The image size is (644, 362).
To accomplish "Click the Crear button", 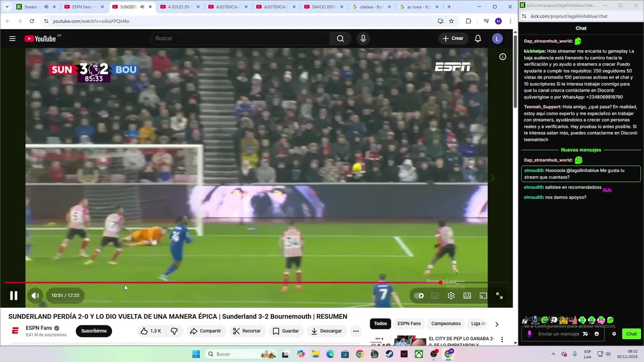I will point(453,39).
